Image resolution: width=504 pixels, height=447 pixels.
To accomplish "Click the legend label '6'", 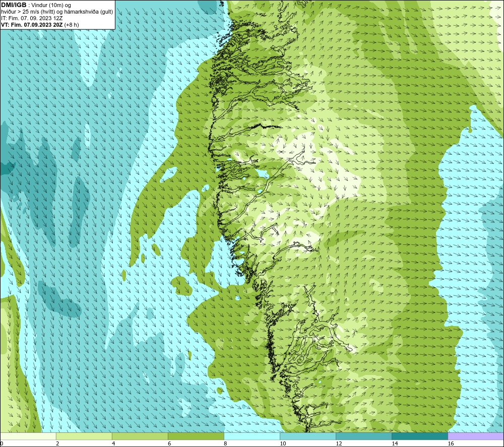I will pos(169,444).
